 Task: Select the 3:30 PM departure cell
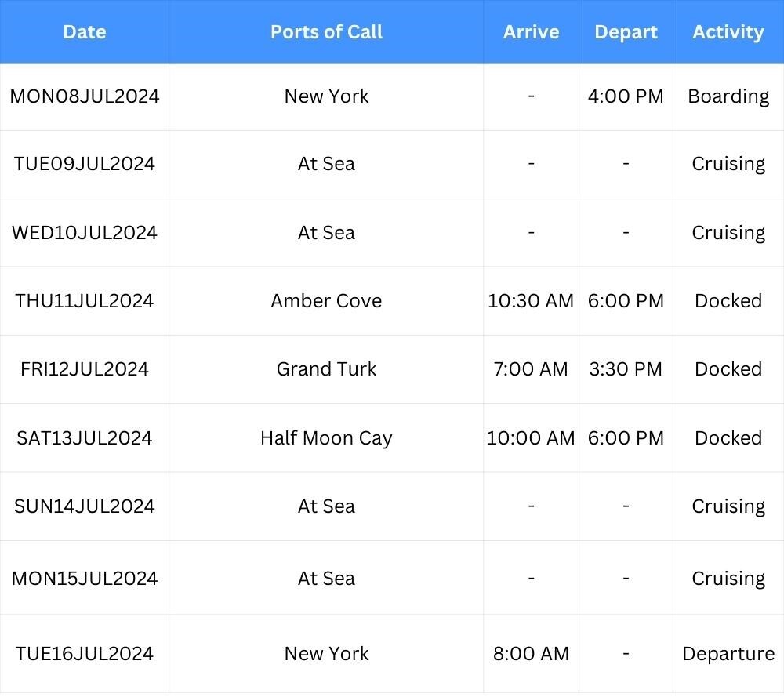tap(626, 369)
